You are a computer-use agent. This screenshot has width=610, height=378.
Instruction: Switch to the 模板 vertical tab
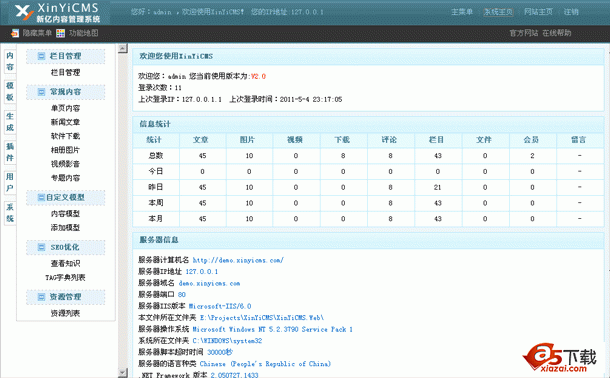click(10, 92)
